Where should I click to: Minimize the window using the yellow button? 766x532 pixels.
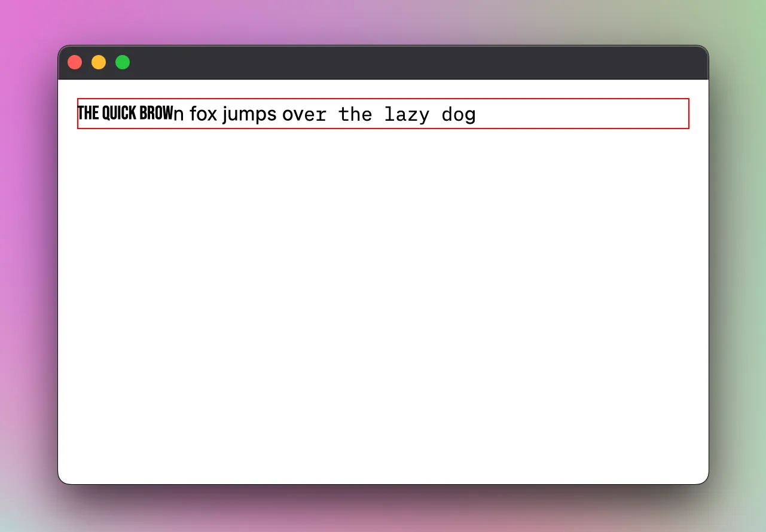coord(99,62)
